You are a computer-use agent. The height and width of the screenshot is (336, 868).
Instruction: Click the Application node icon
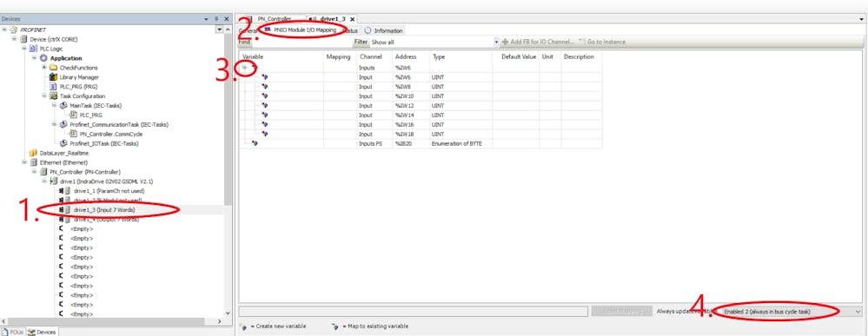click(43, 58)
